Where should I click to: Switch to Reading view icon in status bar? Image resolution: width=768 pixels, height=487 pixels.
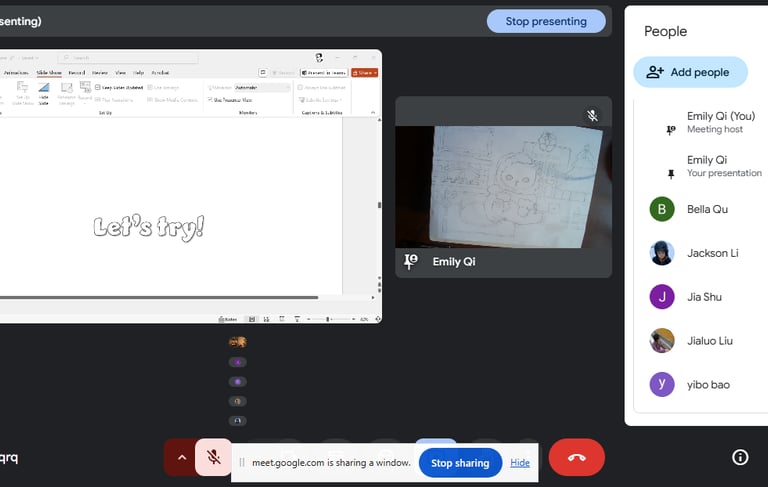click(x=282, y=319)
